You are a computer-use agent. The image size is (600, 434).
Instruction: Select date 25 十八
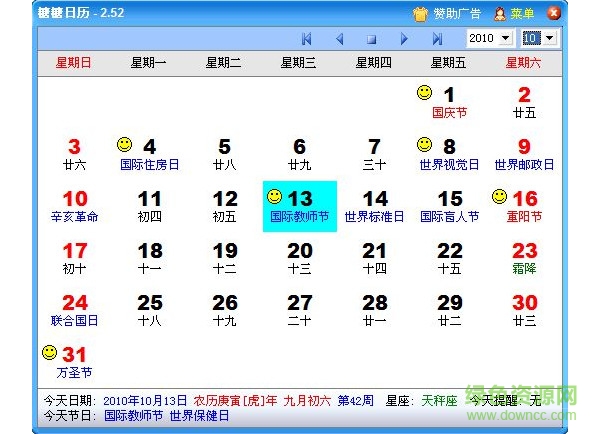coord(149,311)
